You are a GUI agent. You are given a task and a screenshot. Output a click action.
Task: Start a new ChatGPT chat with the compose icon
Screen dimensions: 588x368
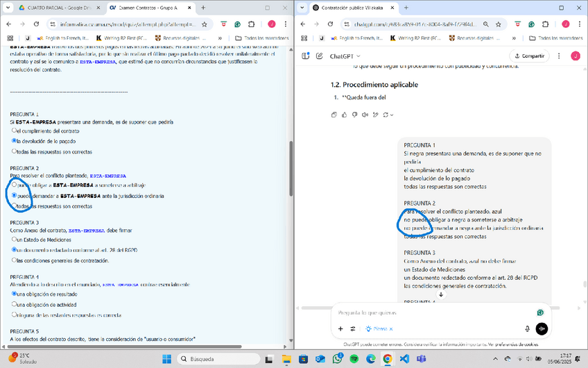pyautogui.click(x=319, y=56)
